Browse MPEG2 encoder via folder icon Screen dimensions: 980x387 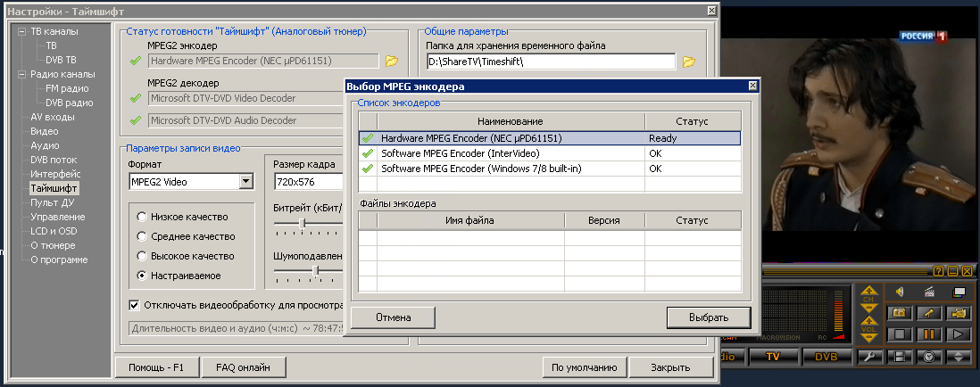click(x=391, y=62)
